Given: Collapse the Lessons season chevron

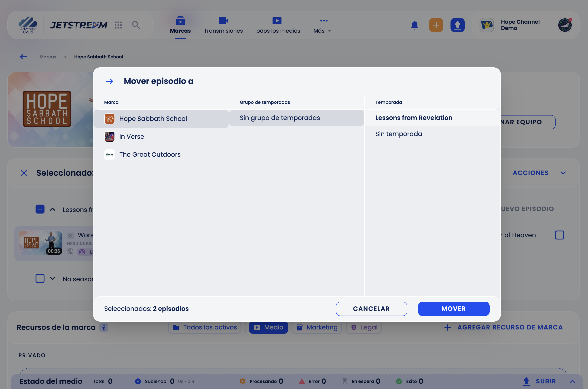Looking at the screenshot, I should [x=53, y=209].
